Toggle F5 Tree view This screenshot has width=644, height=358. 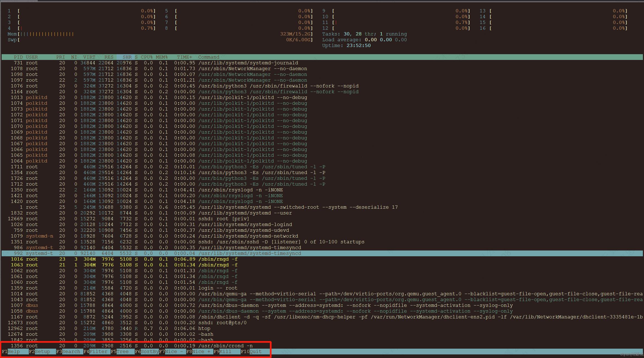point(123,351)
